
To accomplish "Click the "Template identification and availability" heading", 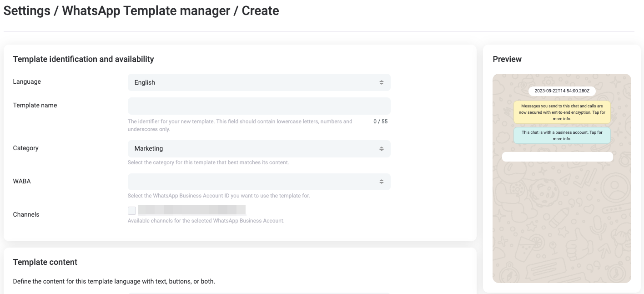I will coord(83,59).
